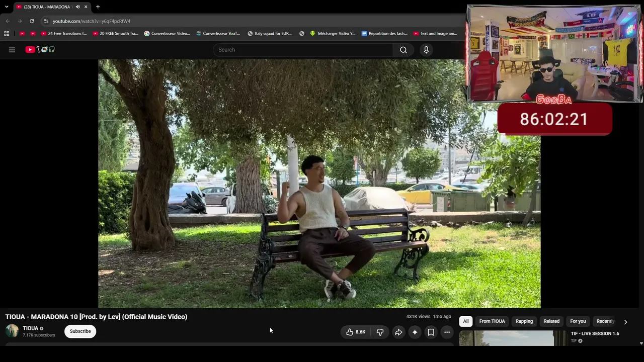The height and width of the screenshot is (362, 644).
Task: Close the TIOUA - MARADONA browser tab
Action: click(x=86, y=7)
